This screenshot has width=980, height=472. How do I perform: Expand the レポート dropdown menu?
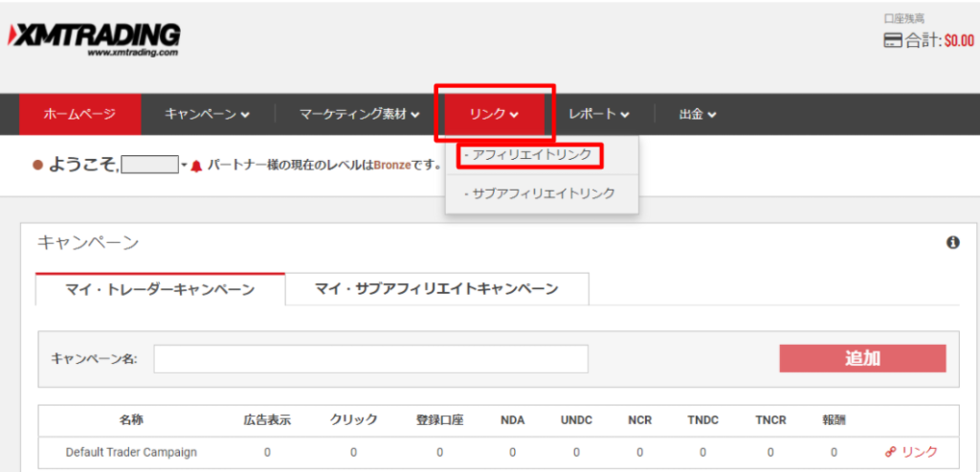pyautogui.click(x=599, y=114)
